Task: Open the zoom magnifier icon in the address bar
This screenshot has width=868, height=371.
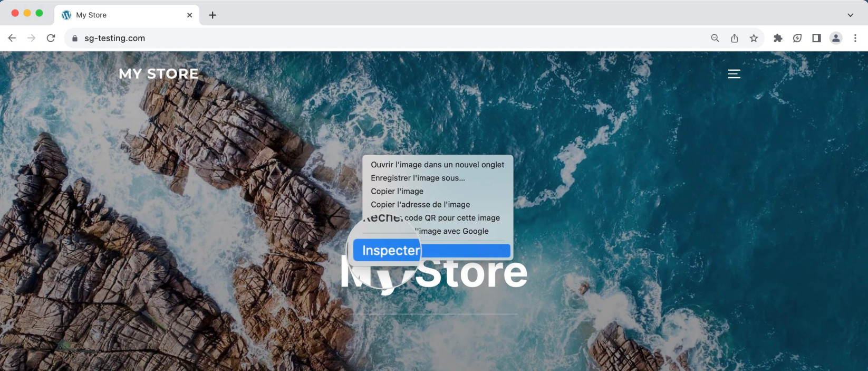Action: pos(715,38)
